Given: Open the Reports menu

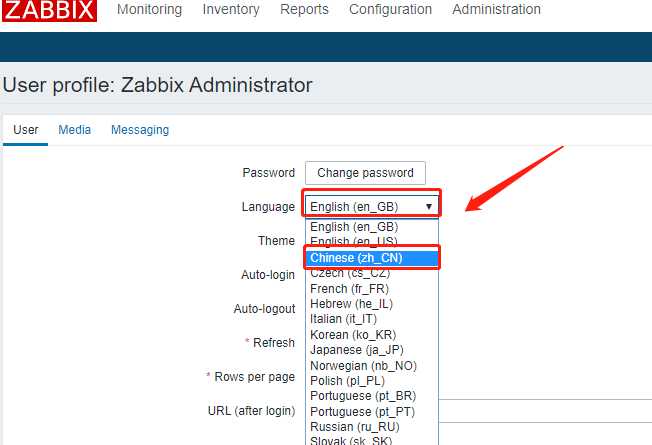Looking at the screenshot, I should 304,9.
